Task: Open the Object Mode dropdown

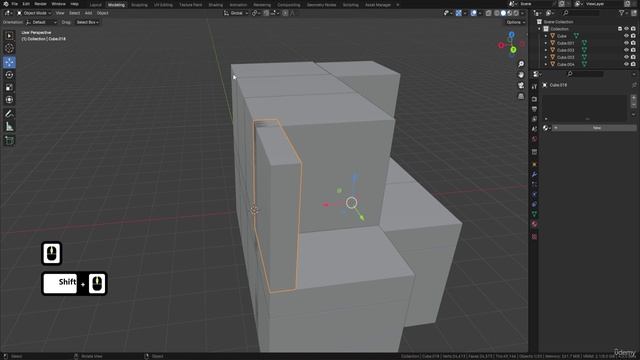Action: point(34,13)
